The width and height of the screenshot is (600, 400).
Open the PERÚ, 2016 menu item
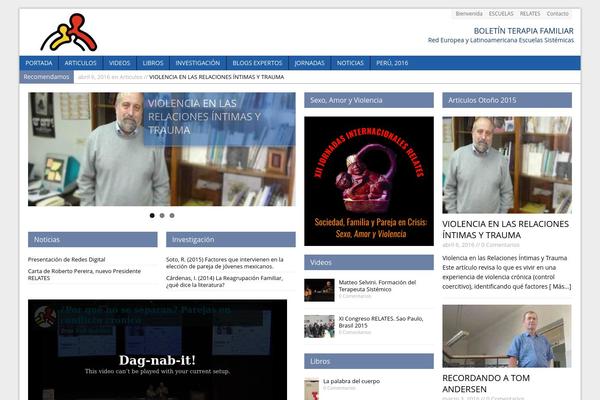[392, 63]
